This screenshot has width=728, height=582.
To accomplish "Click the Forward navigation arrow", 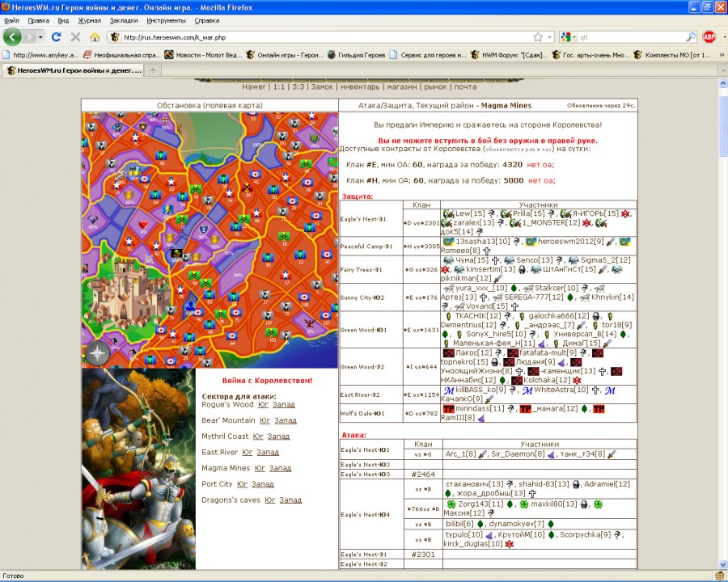I will [30, 36].
